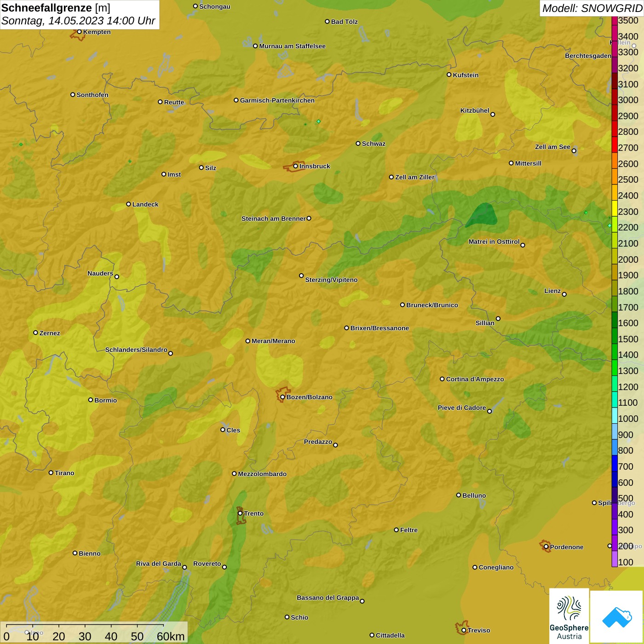Click the 'Murnau am Staffelsee' label

293,46
